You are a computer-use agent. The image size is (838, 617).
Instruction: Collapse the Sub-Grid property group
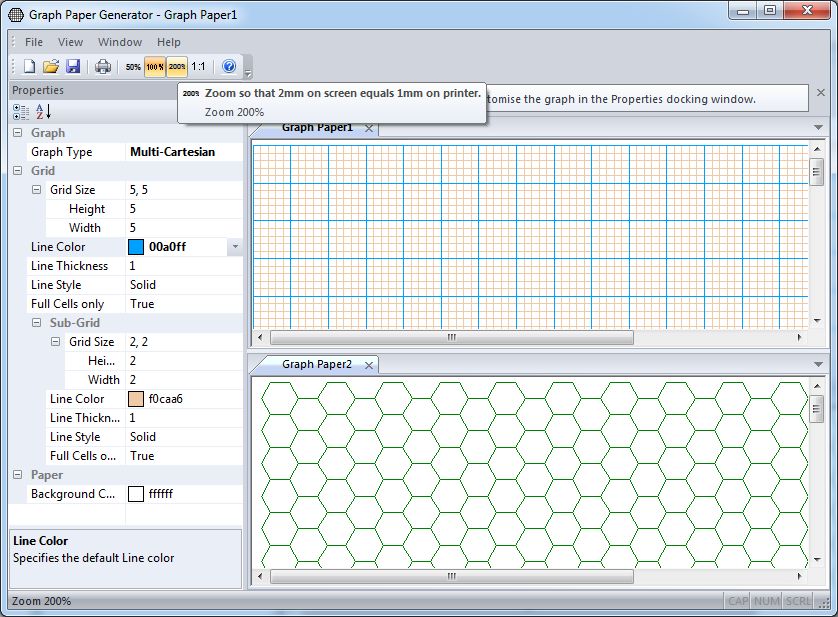(x=37, y=323)
